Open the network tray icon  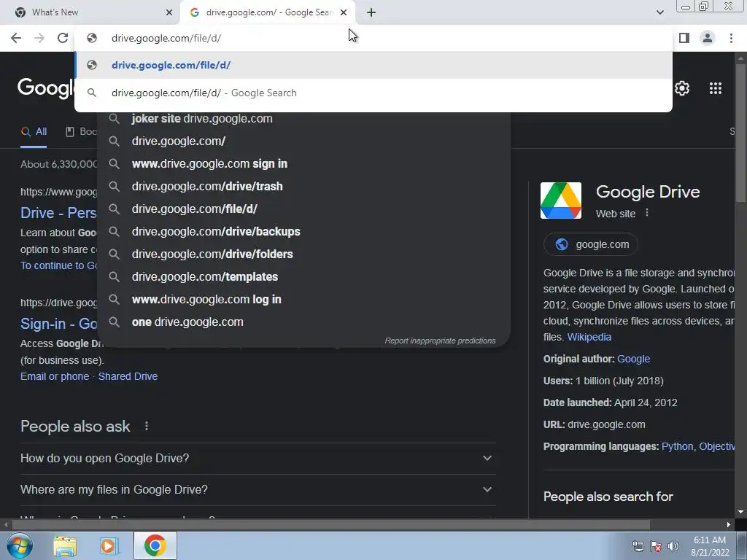click(638, 546)
